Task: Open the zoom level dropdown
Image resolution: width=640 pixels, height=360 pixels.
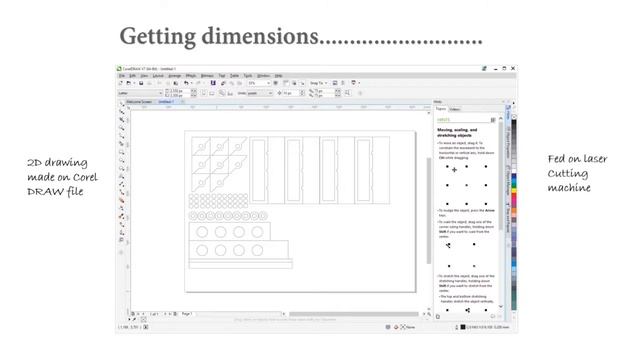Action: click(x=268, y=83)
